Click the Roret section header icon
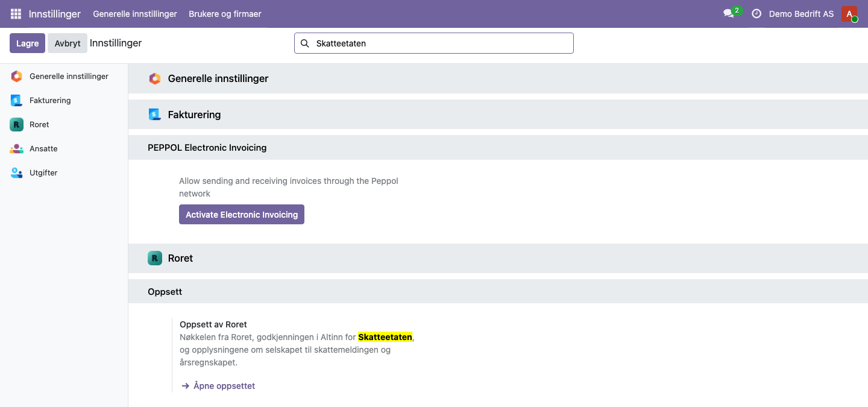This screenshot has width=868, height=407. coord(155,258)
